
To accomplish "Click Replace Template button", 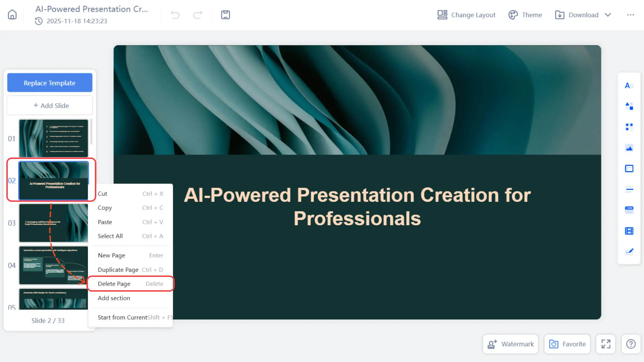I will (x=50, y=83).
